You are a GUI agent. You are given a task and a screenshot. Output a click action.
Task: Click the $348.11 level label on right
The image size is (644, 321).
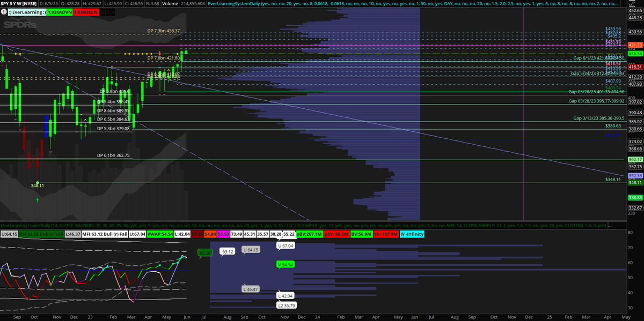[613, 180]
